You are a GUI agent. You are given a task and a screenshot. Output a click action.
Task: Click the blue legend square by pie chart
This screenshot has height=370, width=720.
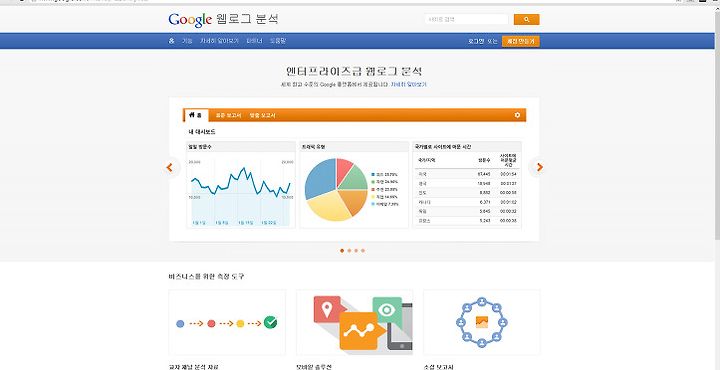coord(373,175)
